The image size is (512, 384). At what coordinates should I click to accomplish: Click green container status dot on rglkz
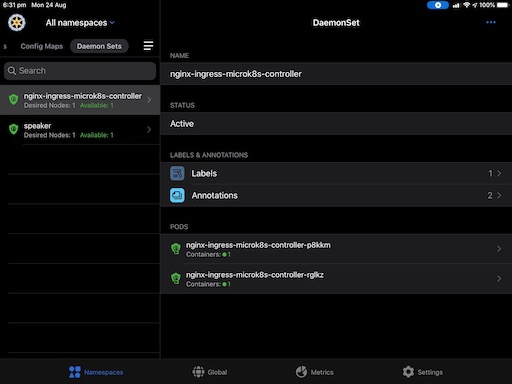click(224, 284)
